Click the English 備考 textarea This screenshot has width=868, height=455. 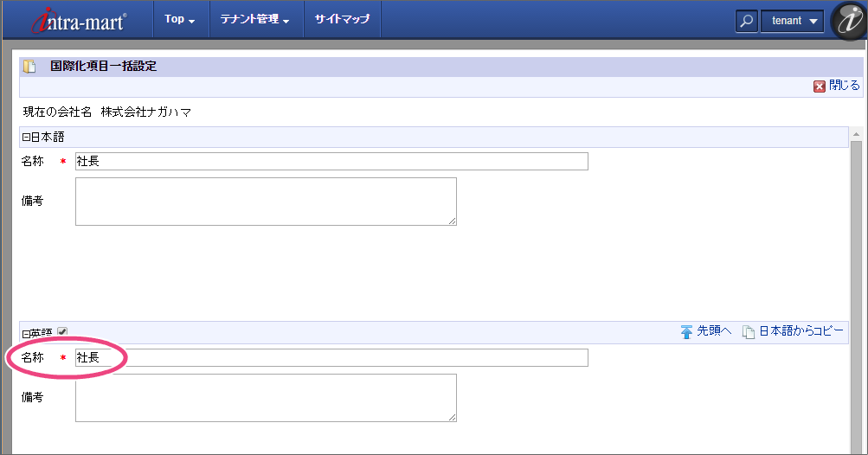(x=266, y=398)
